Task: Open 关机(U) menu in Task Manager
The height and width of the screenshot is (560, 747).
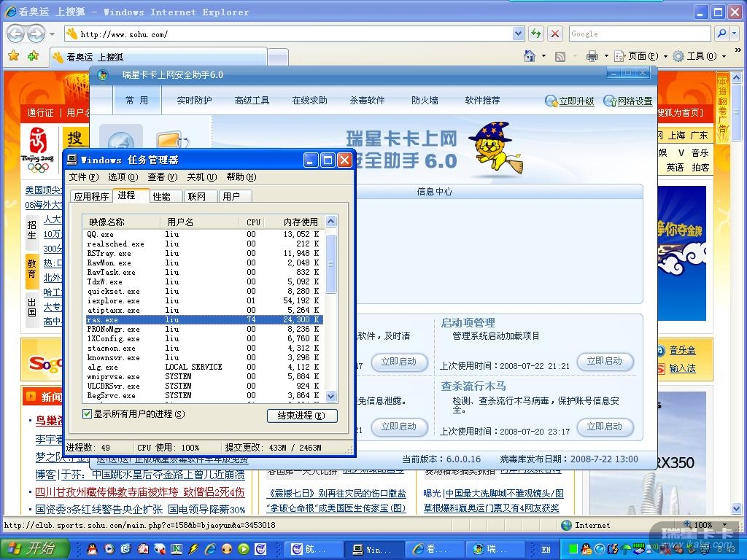Action: click(202, 177)
